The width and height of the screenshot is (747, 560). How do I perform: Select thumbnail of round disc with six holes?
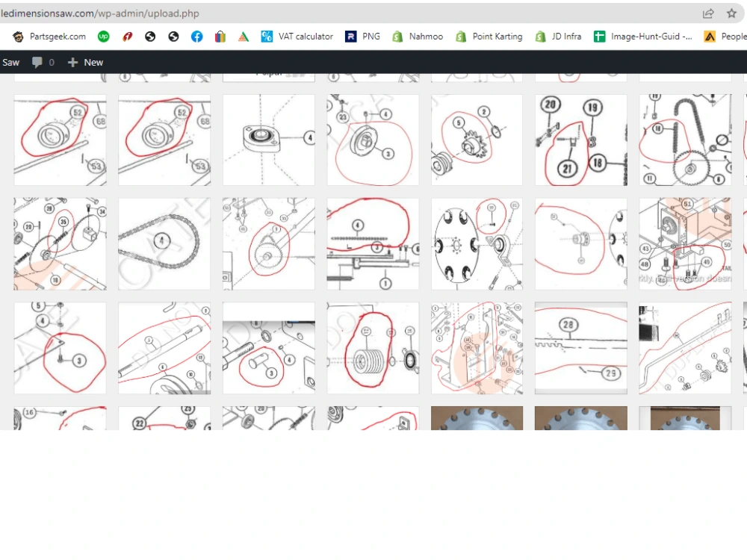[x=477, y=244]
